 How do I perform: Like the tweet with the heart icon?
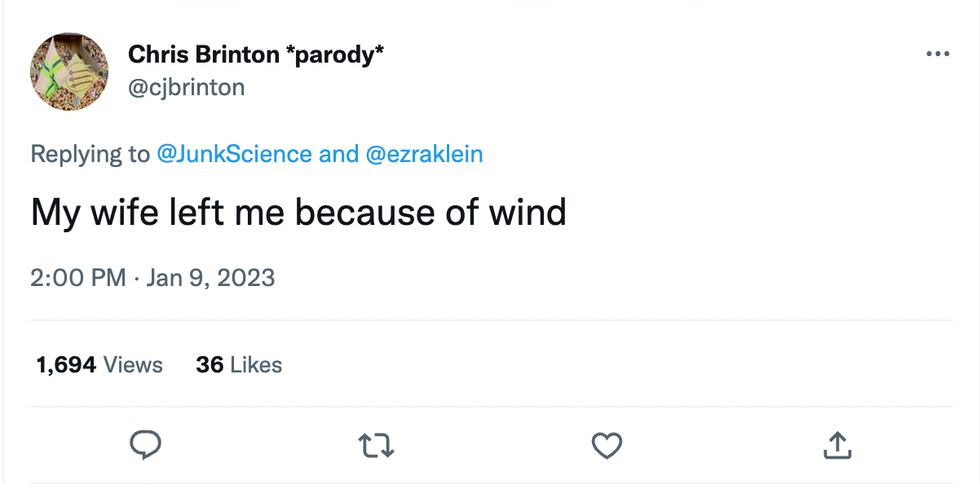(x=607, y=444)
